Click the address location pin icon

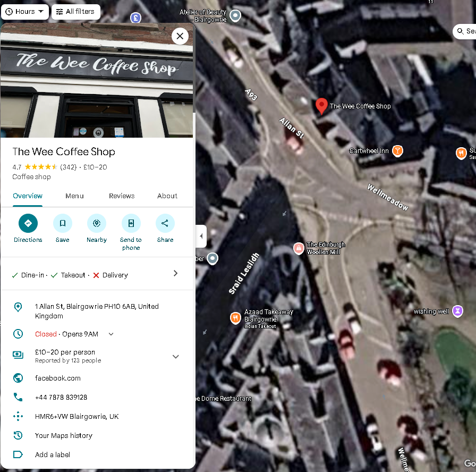18,307
